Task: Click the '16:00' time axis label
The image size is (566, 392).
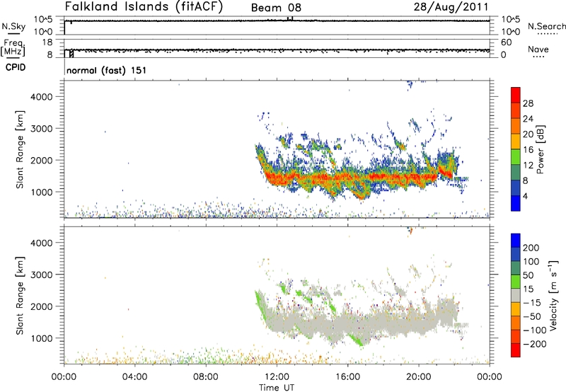Action: click(347, 377)
